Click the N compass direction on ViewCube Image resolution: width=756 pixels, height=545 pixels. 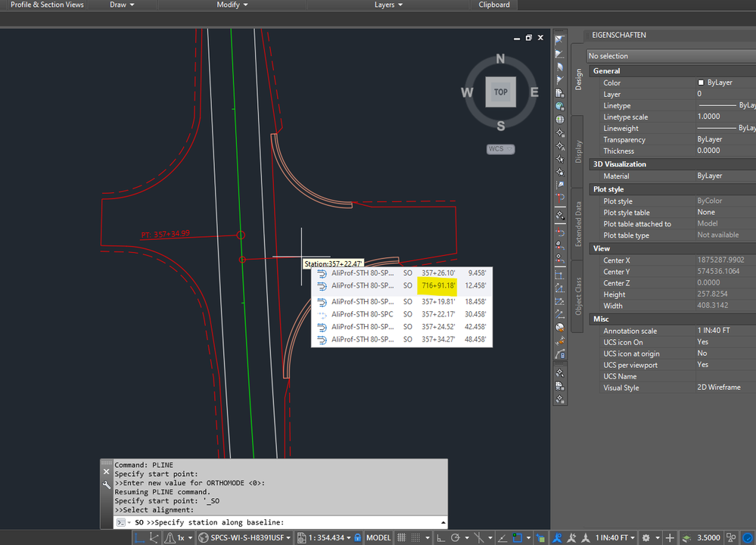[x=500, y=59]
